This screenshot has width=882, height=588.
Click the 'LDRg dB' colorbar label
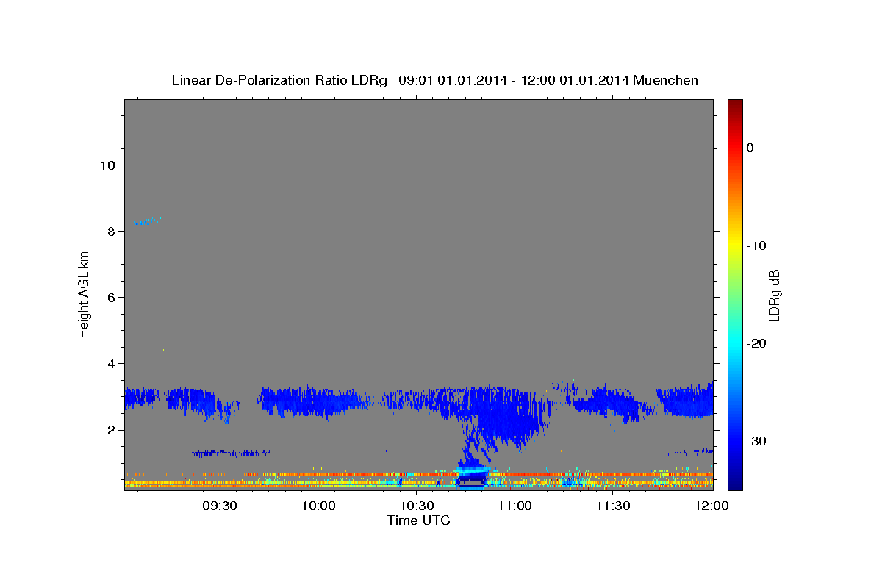tap(773, 294)
